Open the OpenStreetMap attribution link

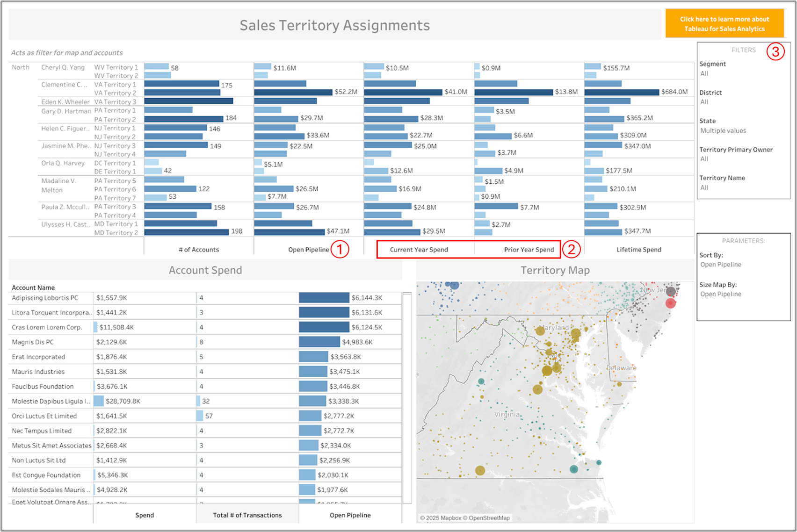489,518
